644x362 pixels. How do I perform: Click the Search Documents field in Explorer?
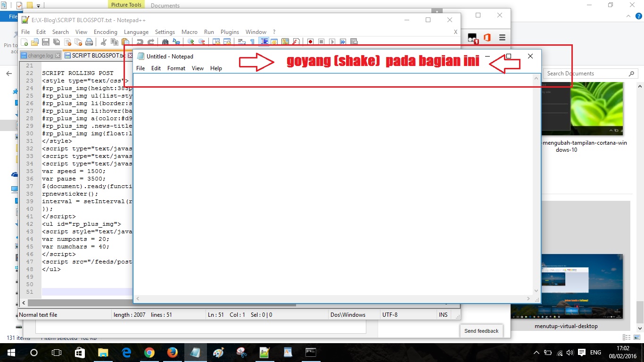click(x=591, y=74)
